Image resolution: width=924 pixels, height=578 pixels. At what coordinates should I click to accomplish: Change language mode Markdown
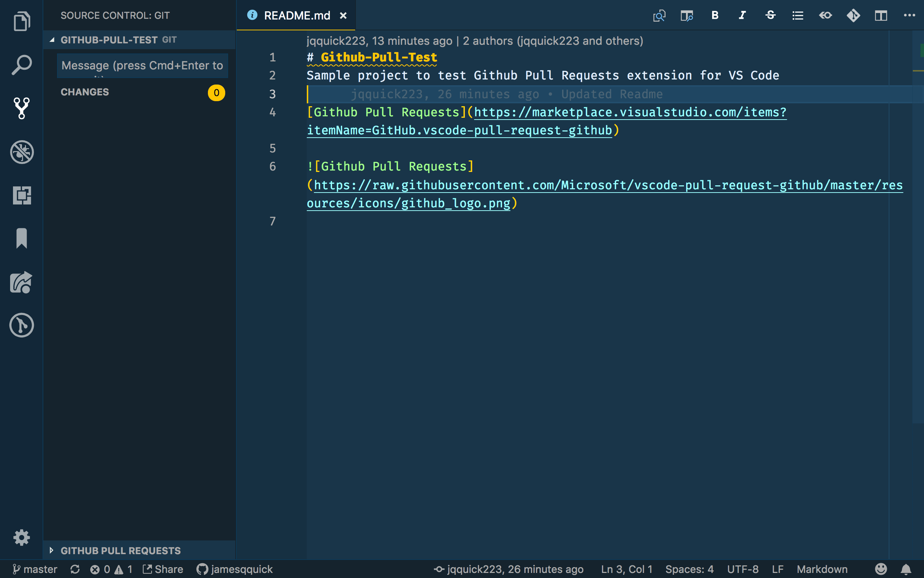point(822,569)
